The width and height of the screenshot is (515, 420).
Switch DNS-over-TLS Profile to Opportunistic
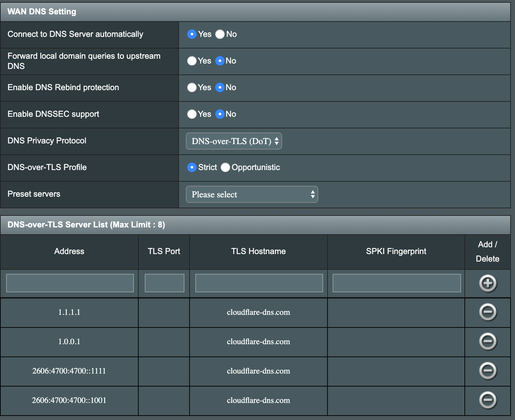(225, 167)
